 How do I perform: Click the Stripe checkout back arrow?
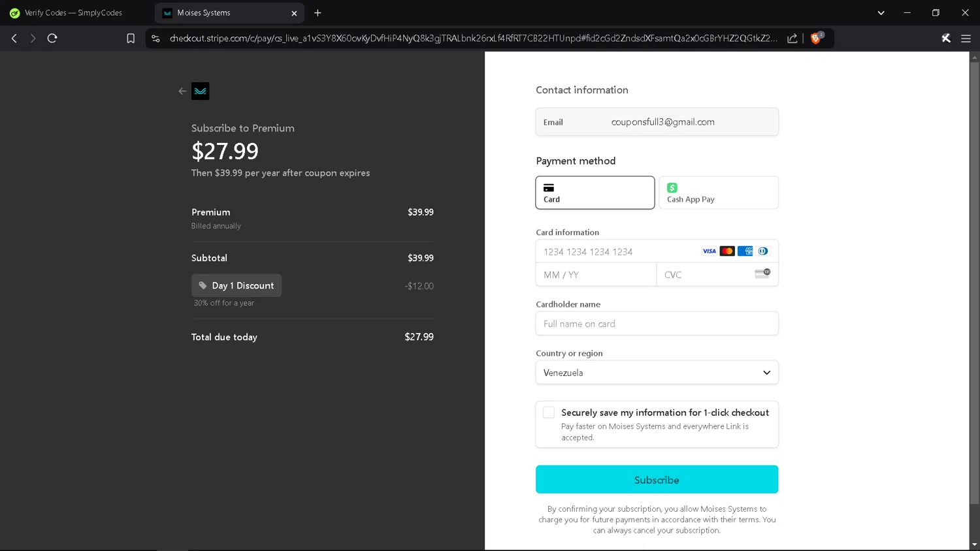pyautogui.click(x=182, y=91)
